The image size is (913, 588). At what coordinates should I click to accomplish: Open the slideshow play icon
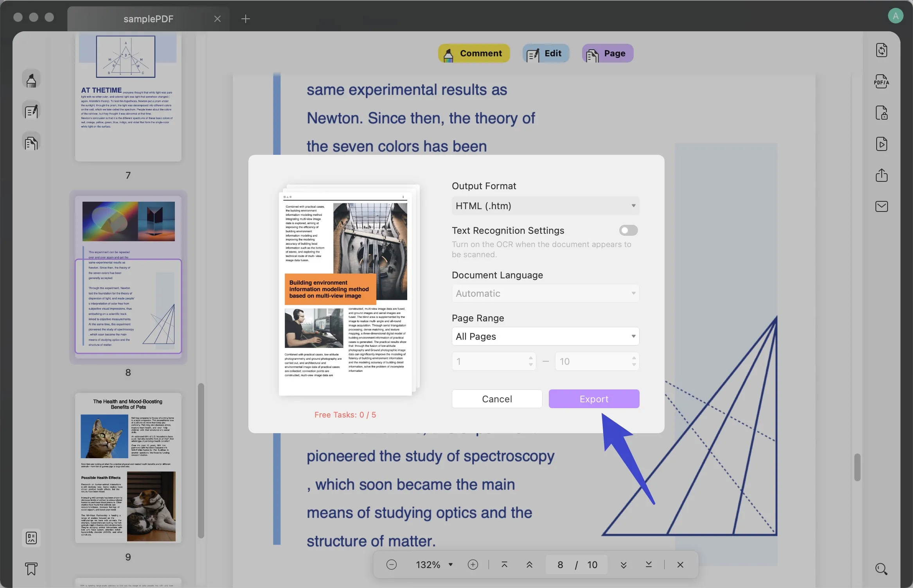(x=881, y=144)
